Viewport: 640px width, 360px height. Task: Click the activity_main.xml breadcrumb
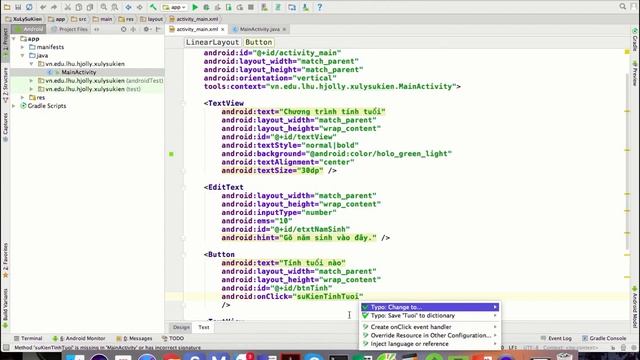(193, 19)
